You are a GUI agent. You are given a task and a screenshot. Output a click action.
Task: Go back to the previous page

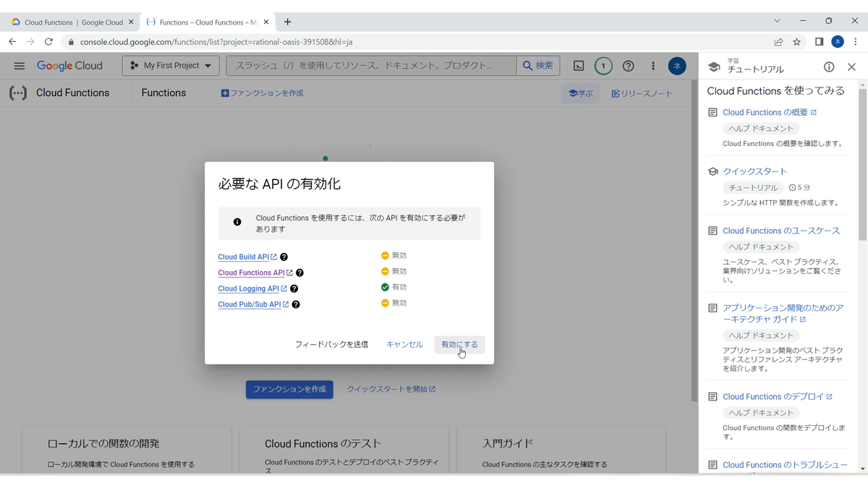click(12, 42)
